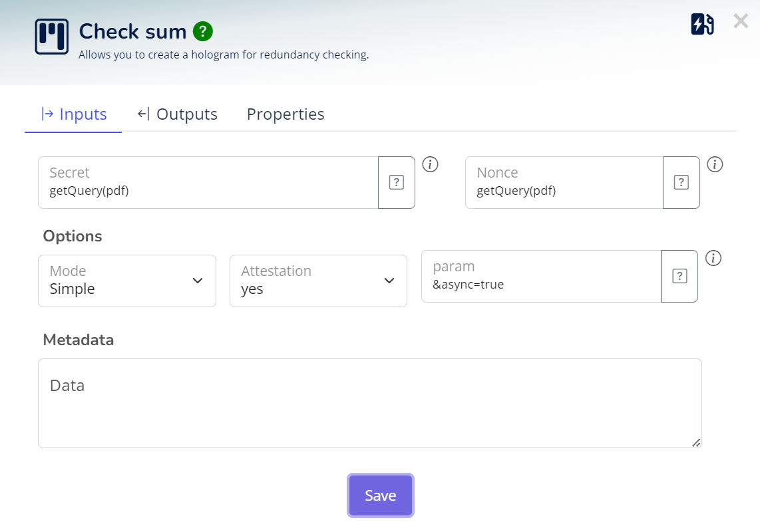760x532 pixels.
Task: Switch to the Outputs tab
Action: pyautogui.click(x=178, y=114)
